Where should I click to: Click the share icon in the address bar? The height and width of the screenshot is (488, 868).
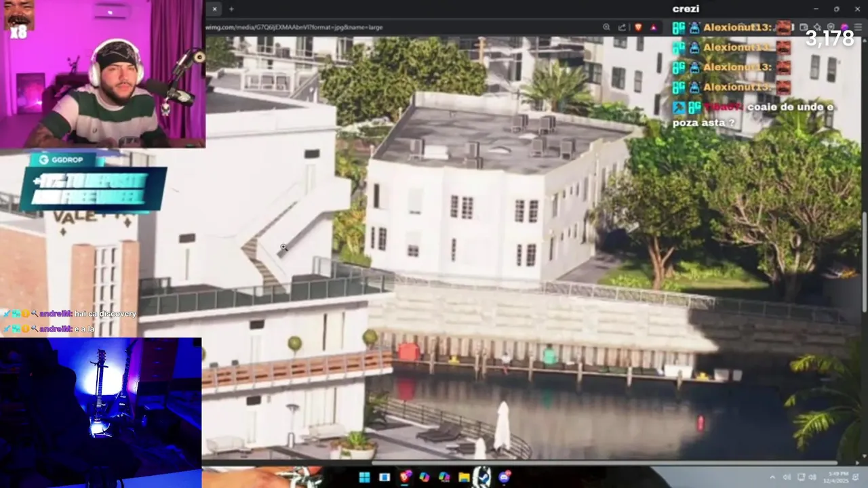(x=622, y=27)
